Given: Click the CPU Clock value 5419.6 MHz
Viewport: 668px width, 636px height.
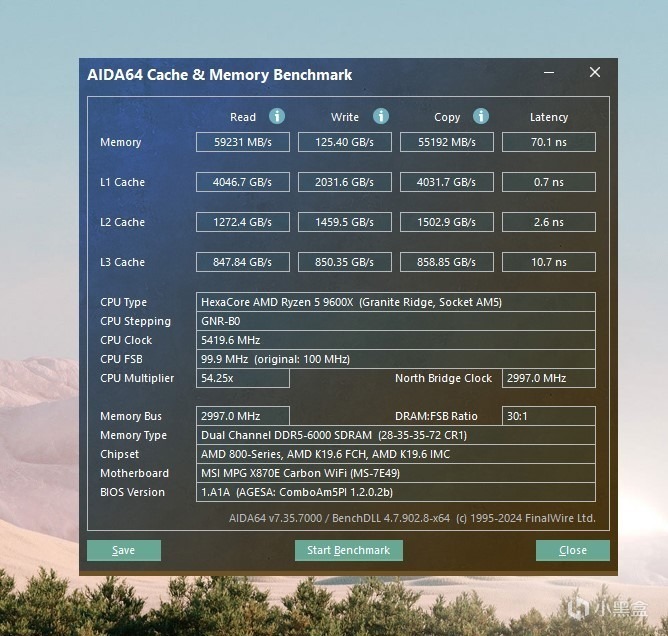Looking at the screenshot, I should click(396, 340).
